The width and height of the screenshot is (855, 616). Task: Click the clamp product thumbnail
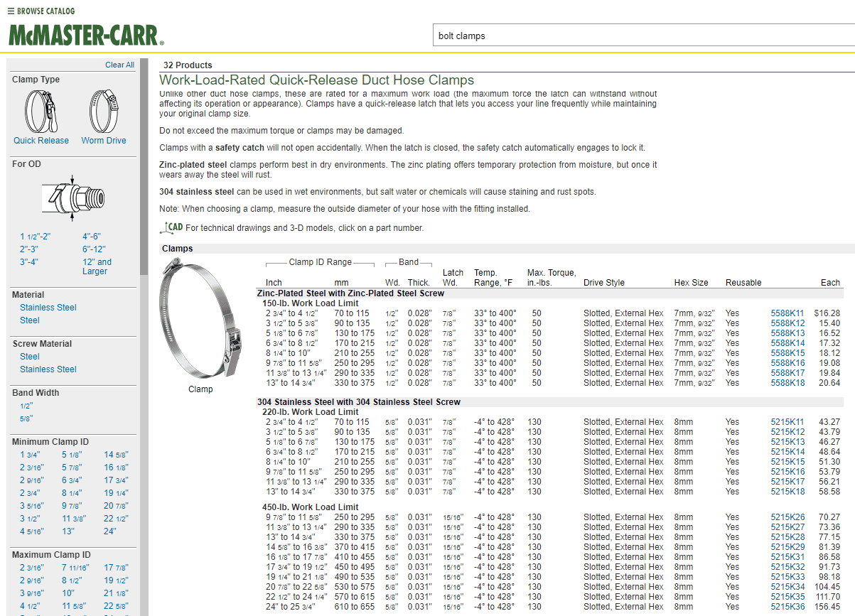(201, 318)
